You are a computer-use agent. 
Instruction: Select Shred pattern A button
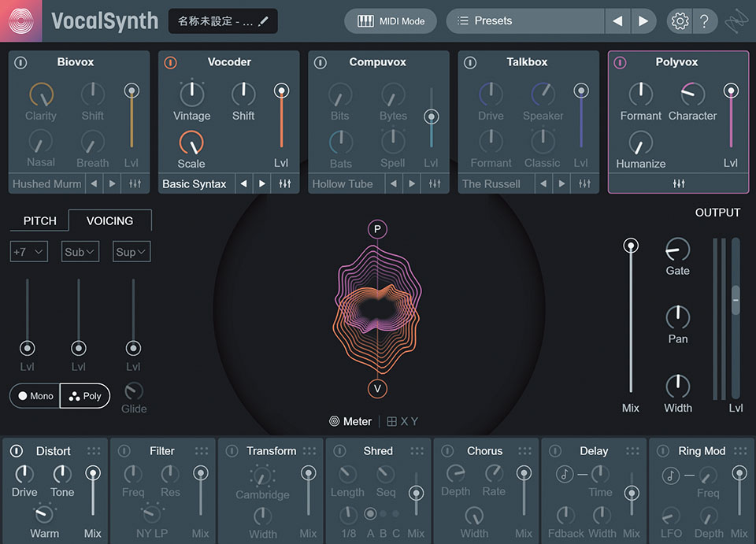tap(370, 513)
